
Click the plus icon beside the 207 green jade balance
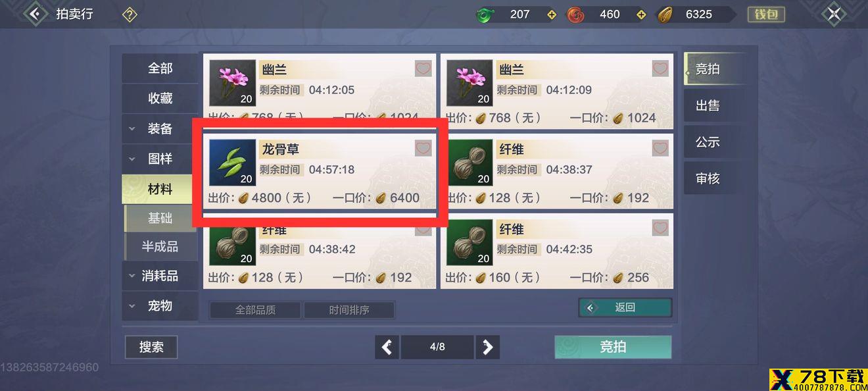pos(551,14)
